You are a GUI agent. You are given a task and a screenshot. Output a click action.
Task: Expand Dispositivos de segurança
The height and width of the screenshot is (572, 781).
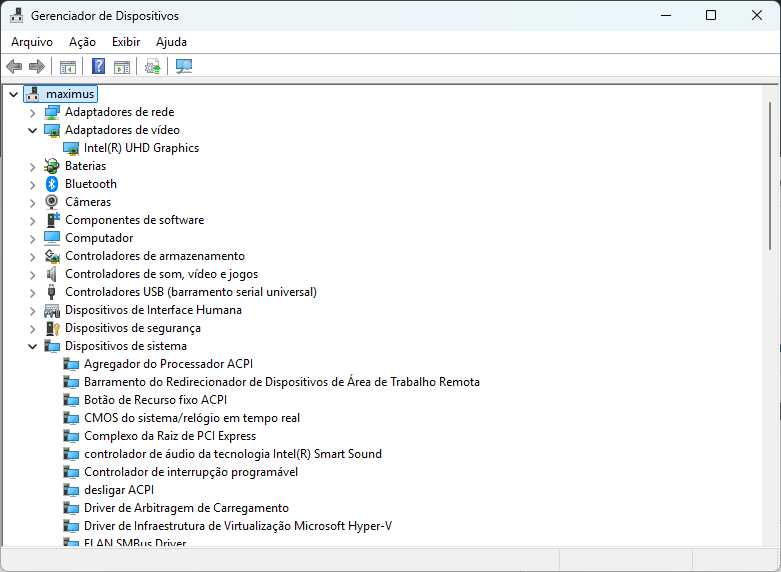[32, 328]
